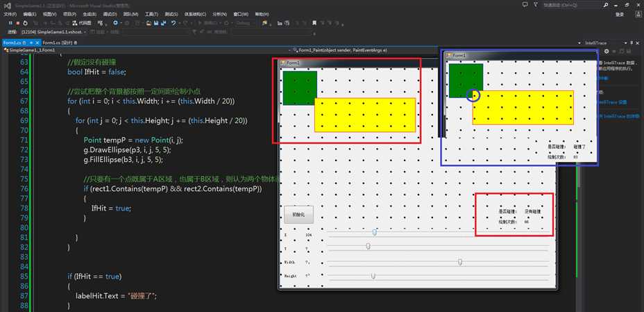The height and width of the screenshot is (312, 644).
Task: Open the Tools menu
Action: (x=151, y=14)
